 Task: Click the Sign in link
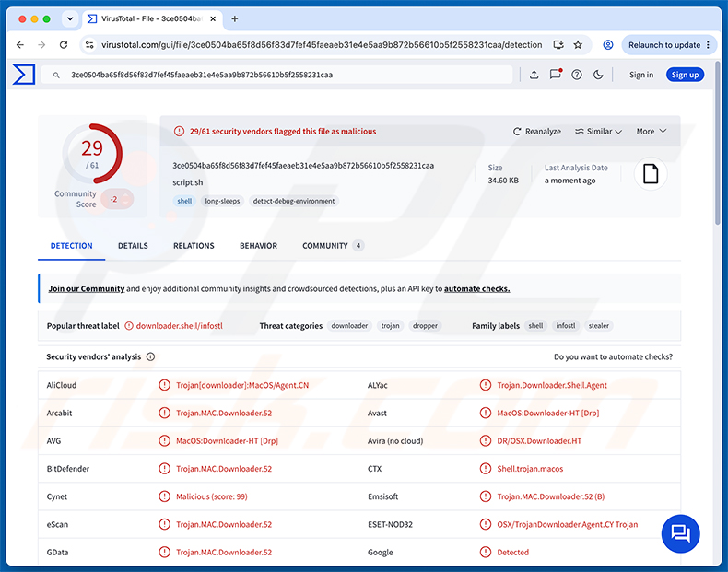coord(641,75)
